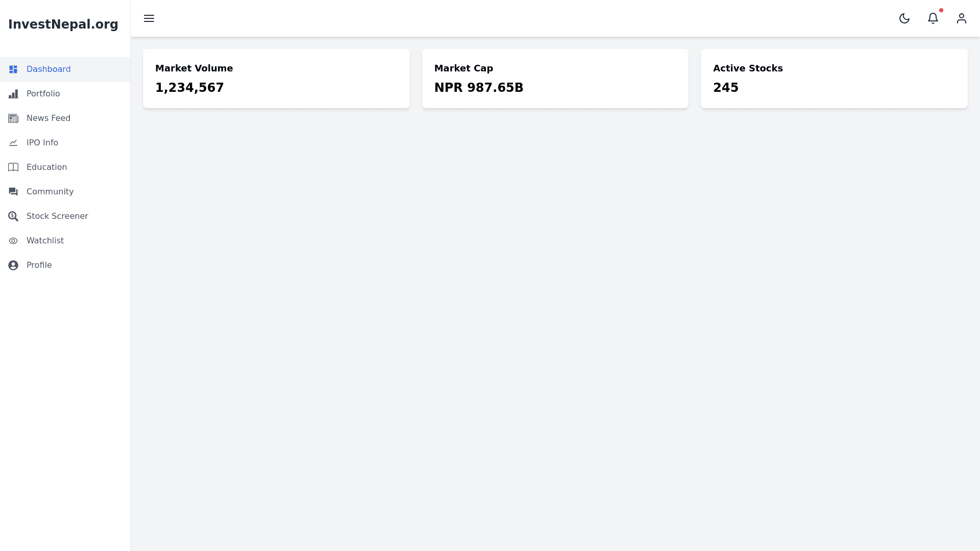Click the InvestNepal.org site title
The width and height of the screenshot is (980, 551).
pos(63,24)
